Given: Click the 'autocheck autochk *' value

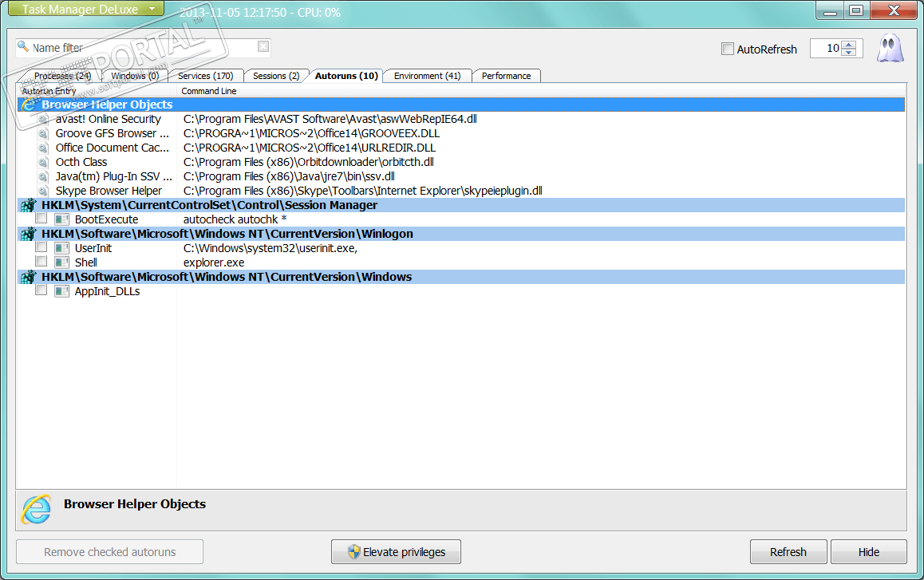Looking at the screenshot, I should 235,220.
